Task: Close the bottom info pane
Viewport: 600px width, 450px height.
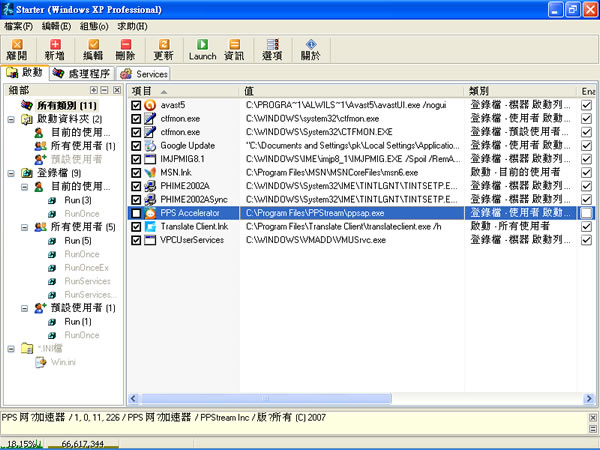Action: (x=592, y=417)
